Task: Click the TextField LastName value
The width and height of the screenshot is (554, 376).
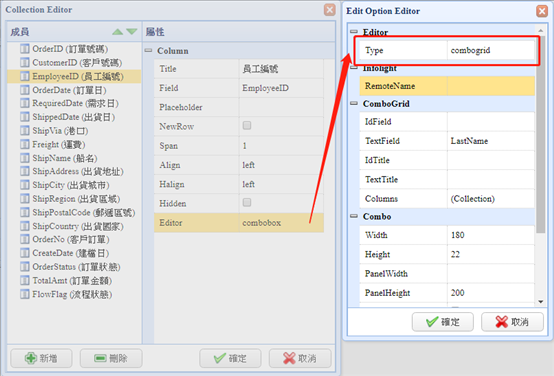Action: point(491,141)
